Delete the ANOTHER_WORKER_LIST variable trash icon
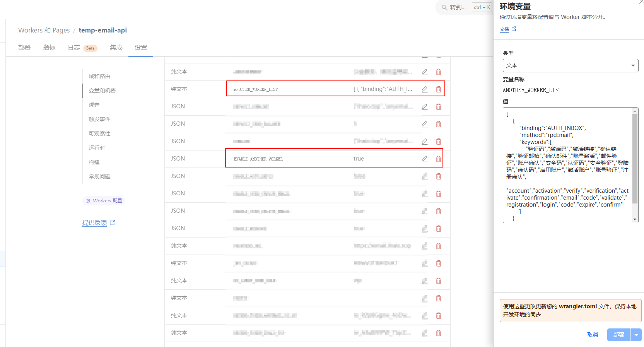 439,89
